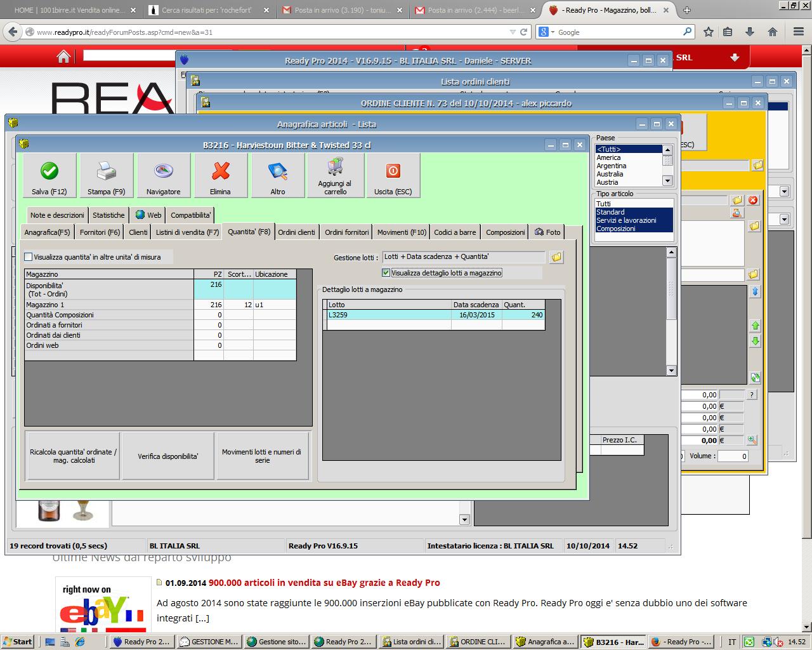Screen dimensions: 812x650
Task: Click the magnifier plus icon beside the totals
Action: (752, 440)
